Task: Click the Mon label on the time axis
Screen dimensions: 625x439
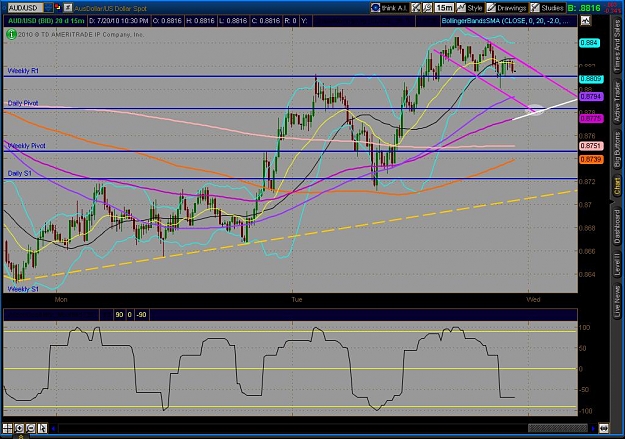Action: click(61, 299)
